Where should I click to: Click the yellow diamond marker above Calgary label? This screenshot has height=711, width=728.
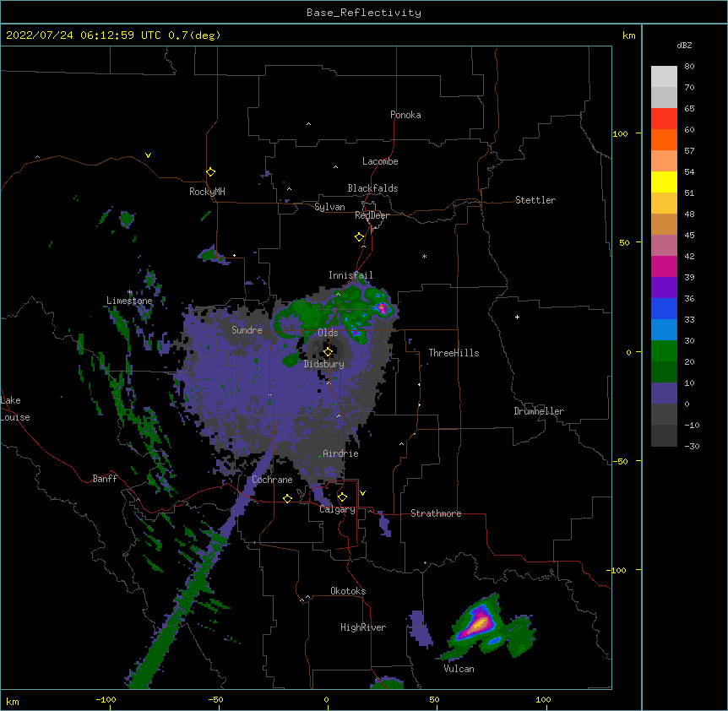pyautogui.click(x=342, y=497)
